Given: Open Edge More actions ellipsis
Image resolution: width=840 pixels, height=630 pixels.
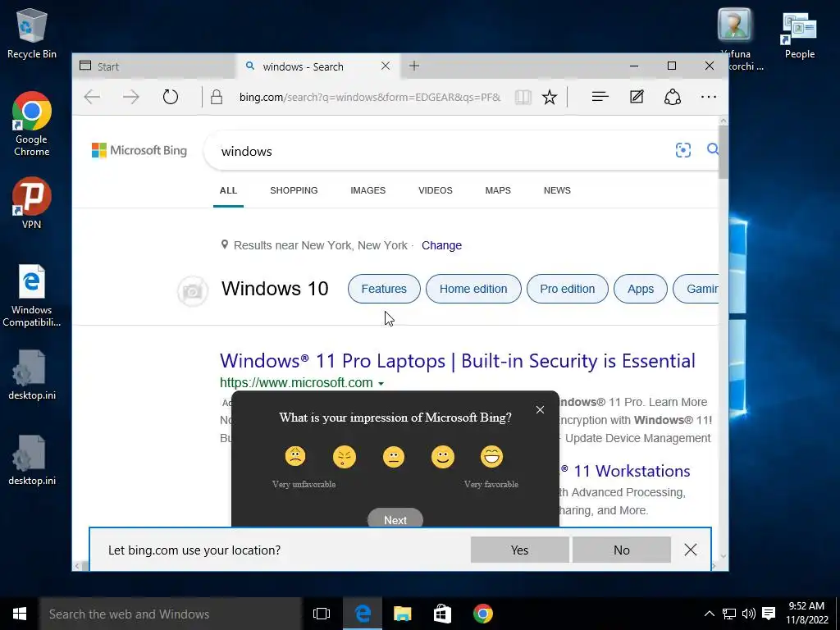Looking at the screenshot, I should click(709, 97).
